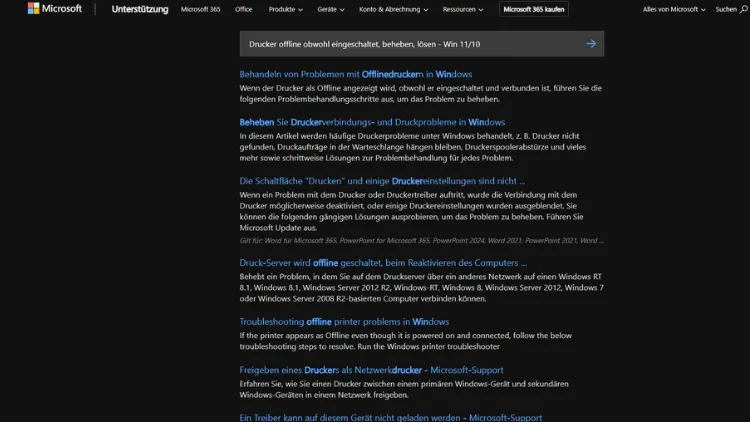Open 'Troubleshooting offline printer problems' result
Screen dimensions: 750x422
tap(344, 322)
